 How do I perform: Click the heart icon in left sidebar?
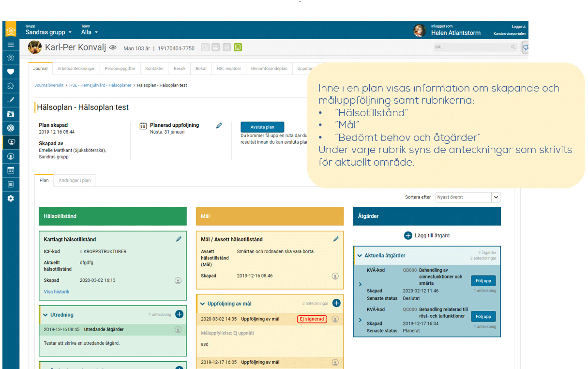point(11,72)
